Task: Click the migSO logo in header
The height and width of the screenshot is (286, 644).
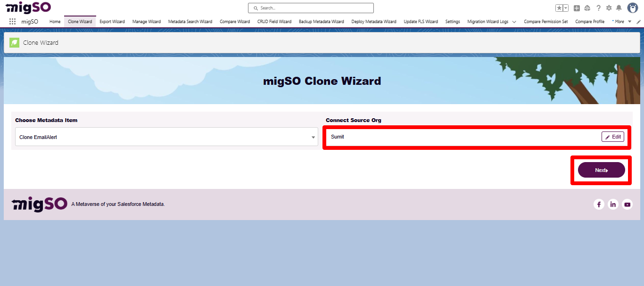Action: click(28, 7)
